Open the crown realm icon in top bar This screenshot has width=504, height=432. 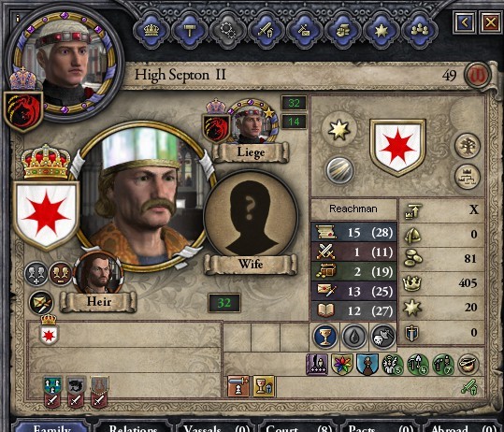pos(151,31)
